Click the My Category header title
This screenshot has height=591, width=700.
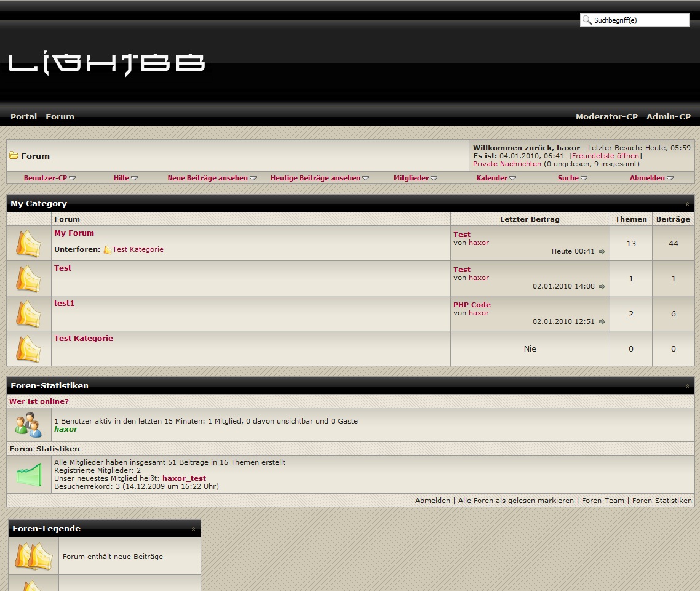[39, 204]
